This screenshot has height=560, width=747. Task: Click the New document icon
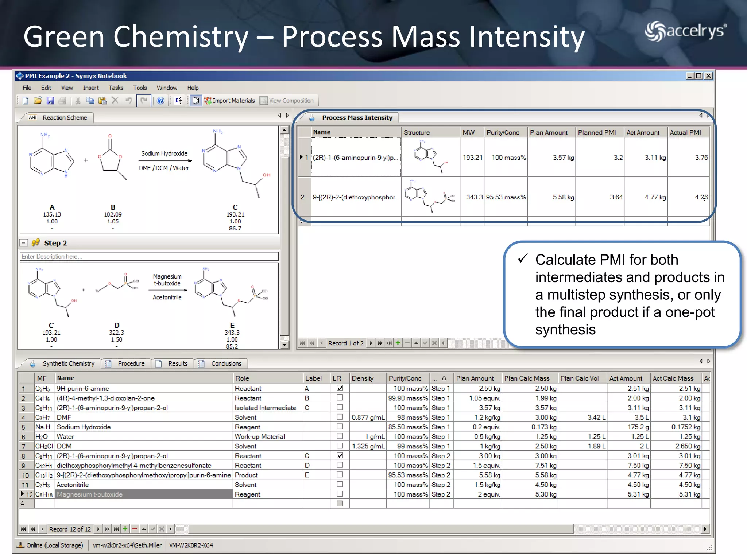(26, 101)
